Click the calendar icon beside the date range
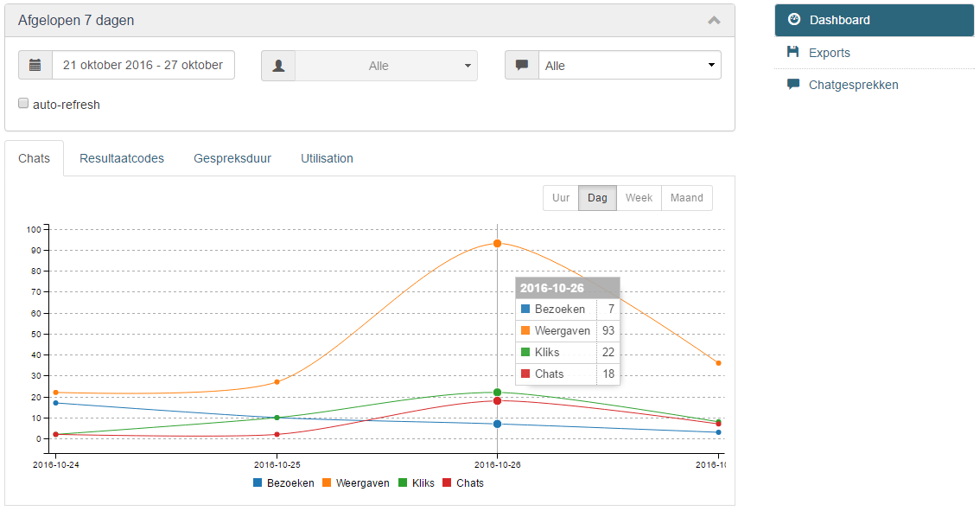This screenshot has height=511, width=980. (35, 64)
